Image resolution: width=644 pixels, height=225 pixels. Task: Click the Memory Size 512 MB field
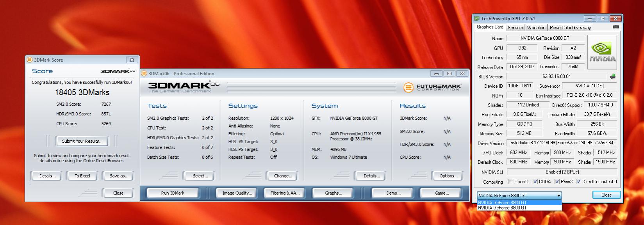pos(524,133)
